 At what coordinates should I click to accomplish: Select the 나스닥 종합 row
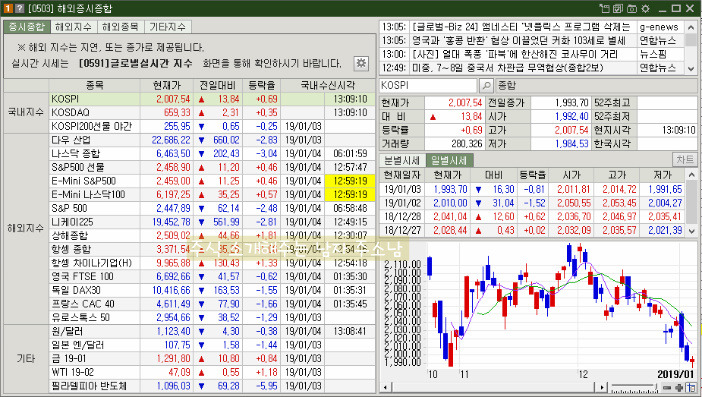click(x=212, y=154)
